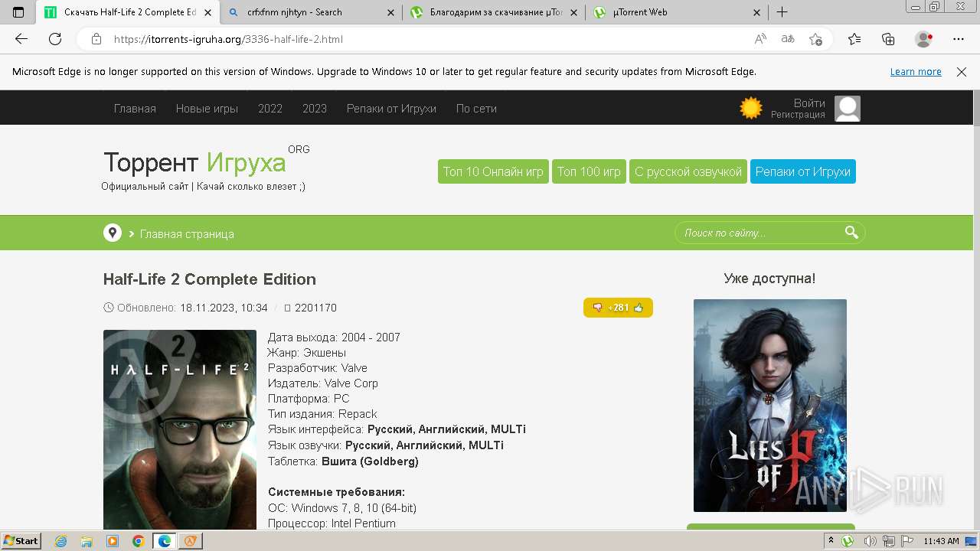Select the Скачать Half-Life 2 tab
980x551 pixels.
point(128,12)
